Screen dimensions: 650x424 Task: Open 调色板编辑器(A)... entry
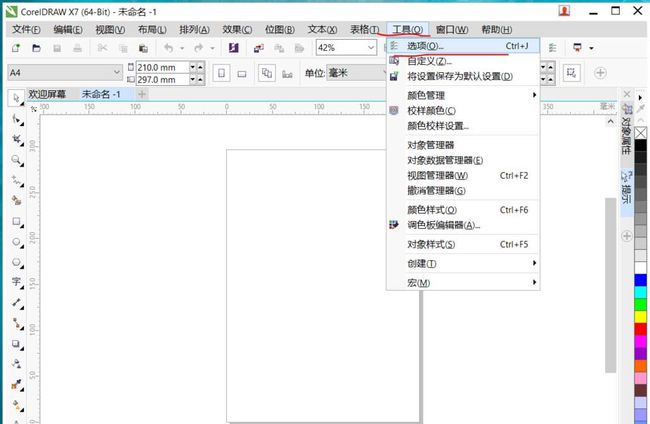(x=463, y=225)
